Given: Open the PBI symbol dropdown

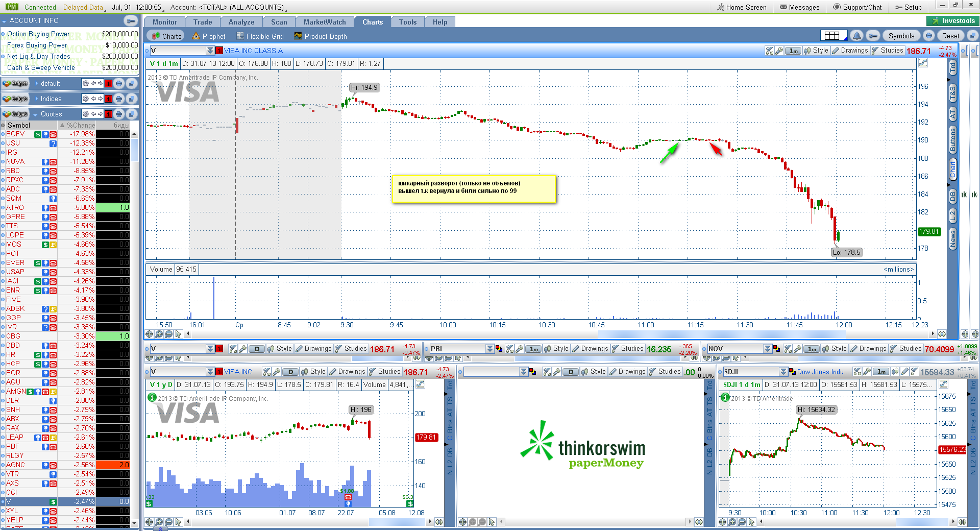Looking at the screenshot, I should (x=490, y=349).
